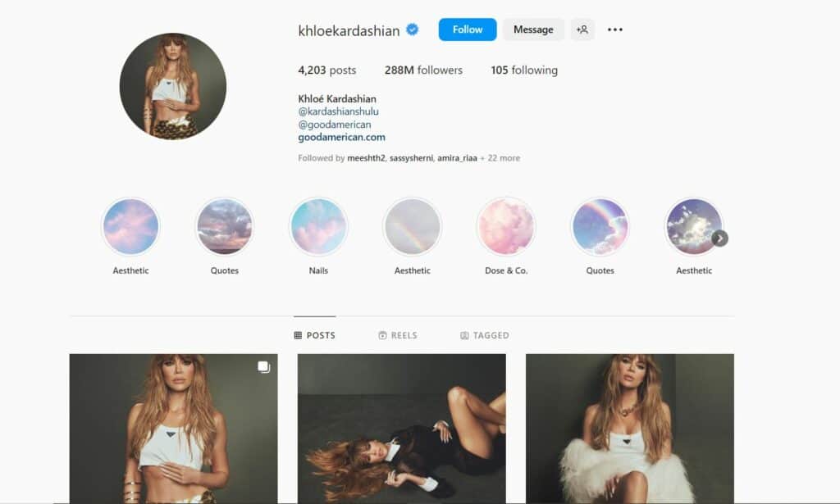Open the Nails story highlight
The width and height of the screenshot is (840, 504).
click(x=318, y=226)
